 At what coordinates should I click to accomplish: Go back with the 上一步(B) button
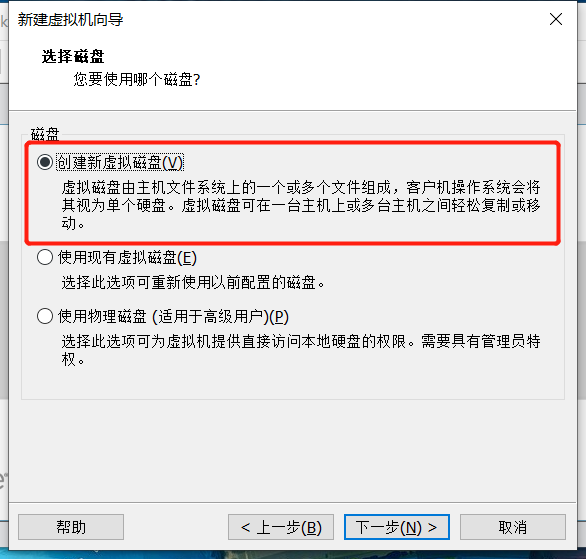tap(281, 527)
